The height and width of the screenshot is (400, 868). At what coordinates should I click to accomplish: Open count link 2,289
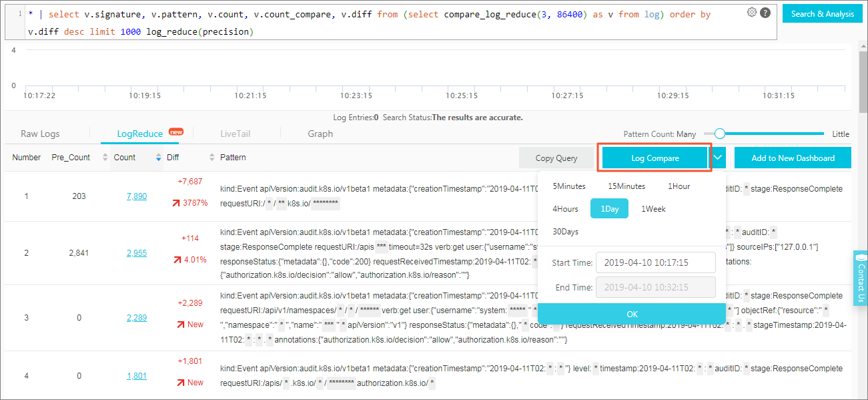click(x=137, y=318)
